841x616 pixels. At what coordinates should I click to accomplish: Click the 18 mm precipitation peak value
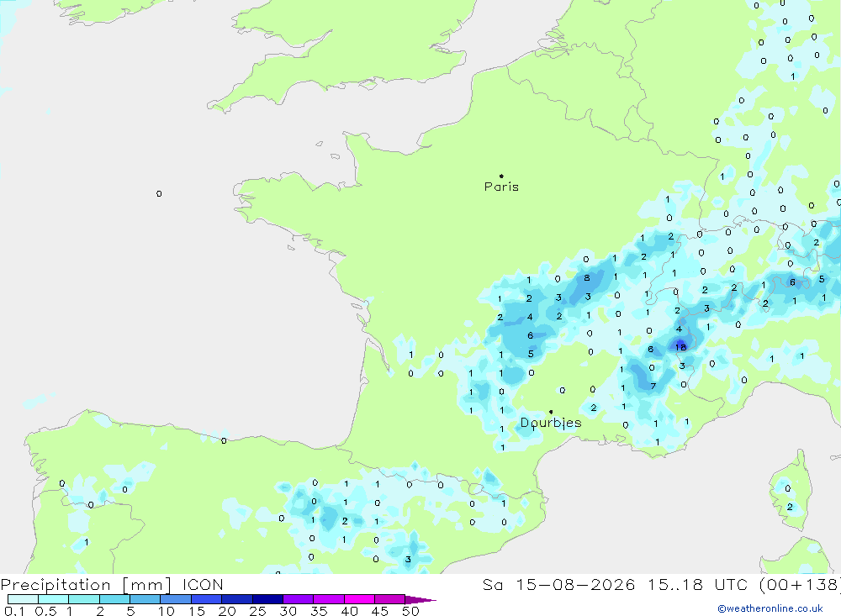click(x=680, y=347)
